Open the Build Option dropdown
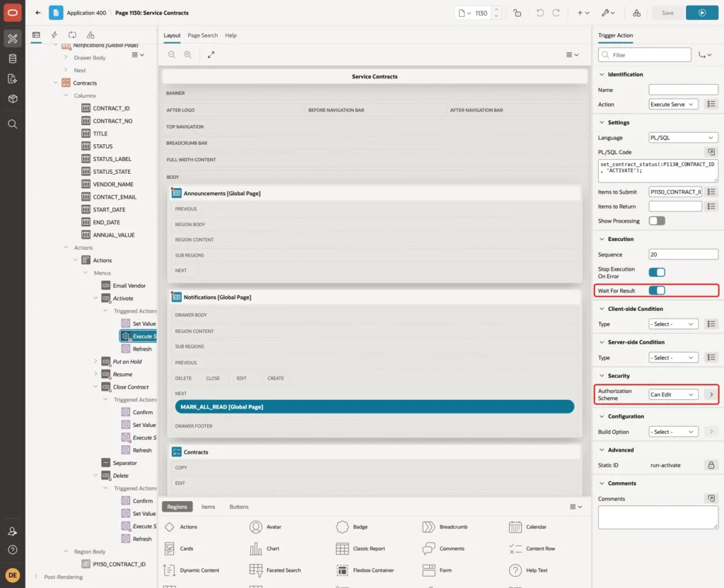The width and height of the screenshot is (724, 588). point(673,432)
